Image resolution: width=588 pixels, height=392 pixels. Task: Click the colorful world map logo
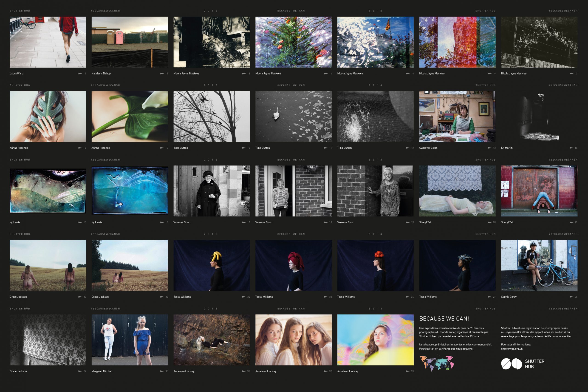coord(437,363)
